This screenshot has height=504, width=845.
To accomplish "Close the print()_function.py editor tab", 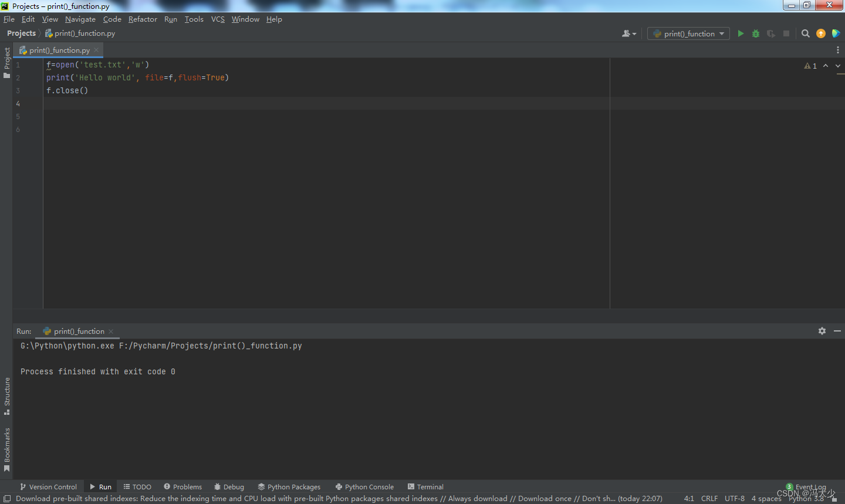I will pos(96,50).
